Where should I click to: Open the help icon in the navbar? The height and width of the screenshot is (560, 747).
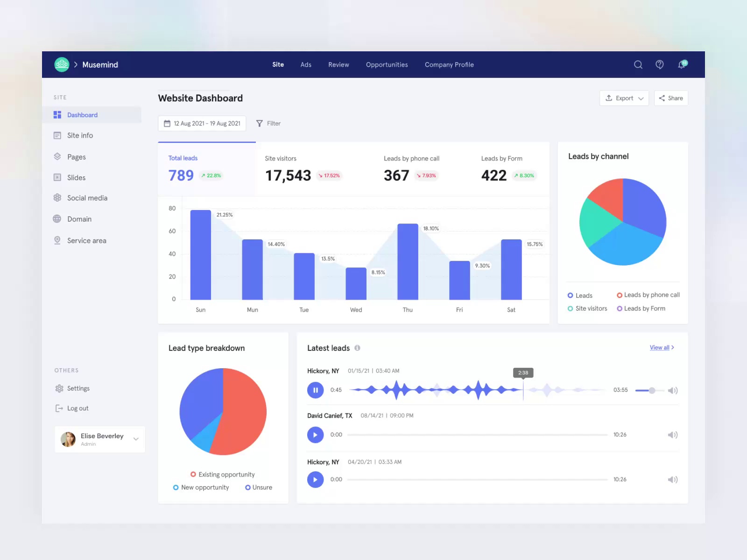click(x=660, y=64)
